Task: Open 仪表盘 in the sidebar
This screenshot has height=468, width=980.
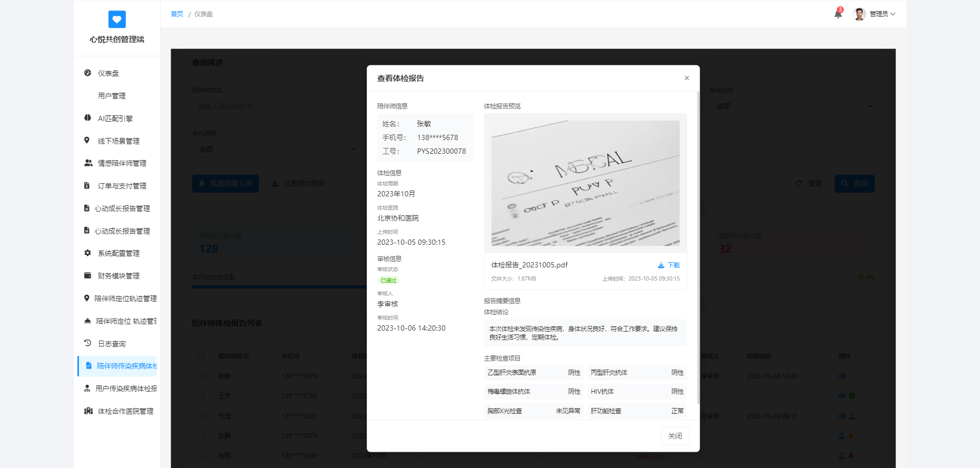Action: [x=117, y=73]
